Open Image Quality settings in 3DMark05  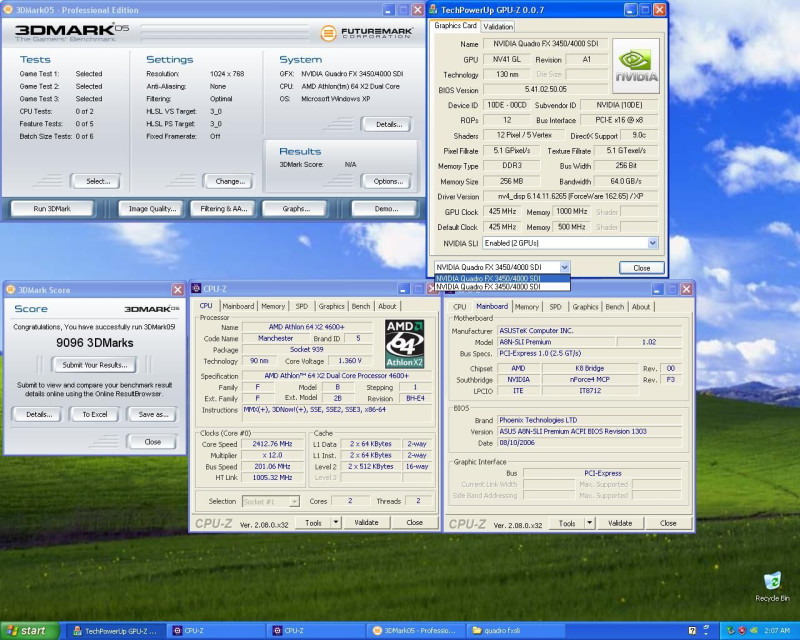click(152, 209)
